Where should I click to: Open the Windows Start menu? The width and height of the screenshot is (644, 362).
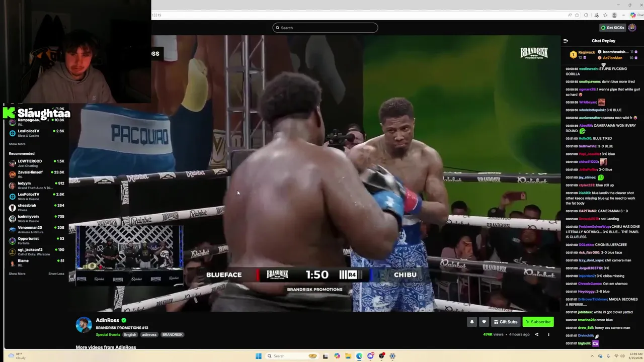pyautogui.click(x=259, y=356)
